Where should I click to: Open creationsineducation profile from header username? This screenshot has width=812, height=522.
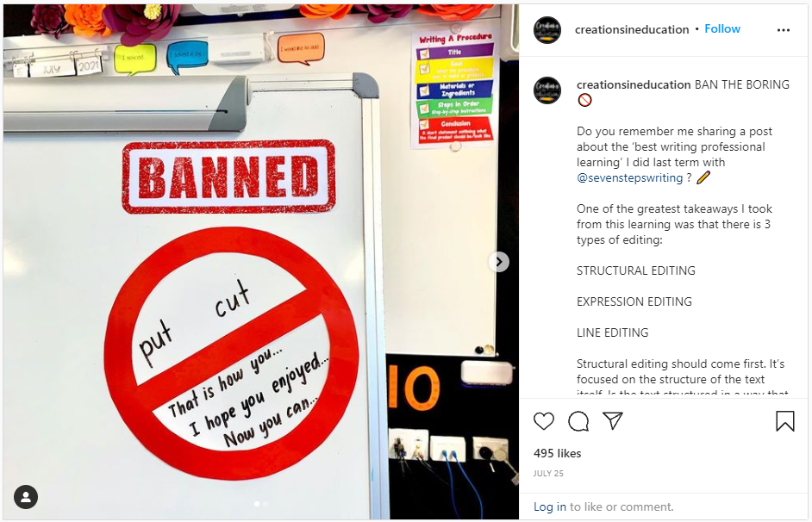point(632,29)
